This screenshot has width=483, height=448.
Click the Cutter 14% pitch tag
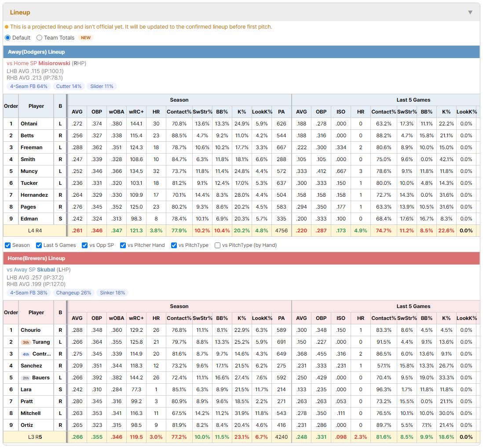(x=69, y=86)
